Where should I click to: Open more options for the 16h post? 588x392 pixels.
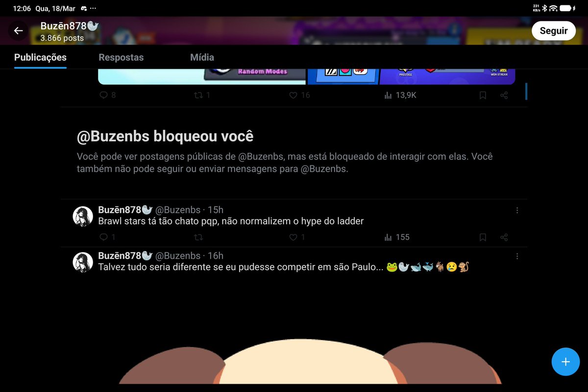point(517,256)
